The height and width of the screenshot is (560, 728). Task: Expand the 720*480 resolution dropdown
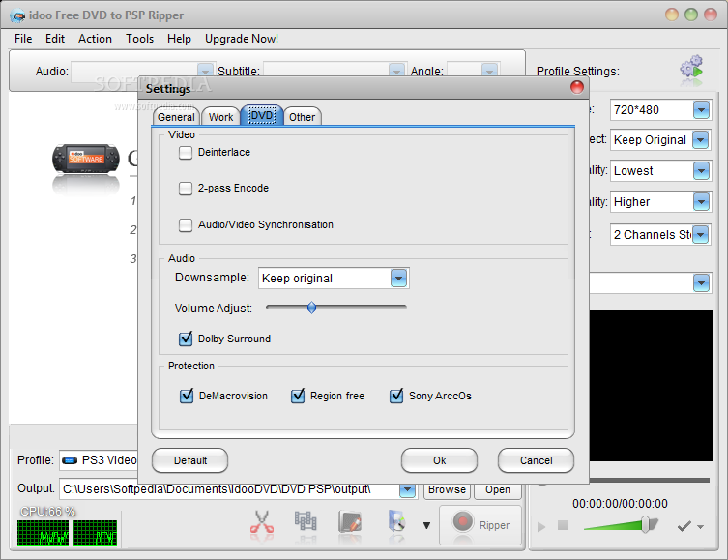coord(701,110)
